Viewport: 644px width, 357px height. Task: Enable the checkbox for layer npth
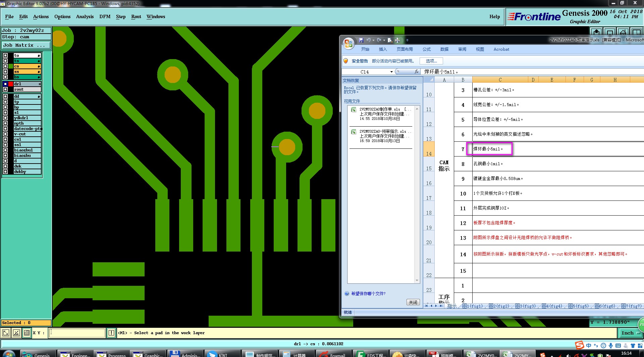coord(5,123)
